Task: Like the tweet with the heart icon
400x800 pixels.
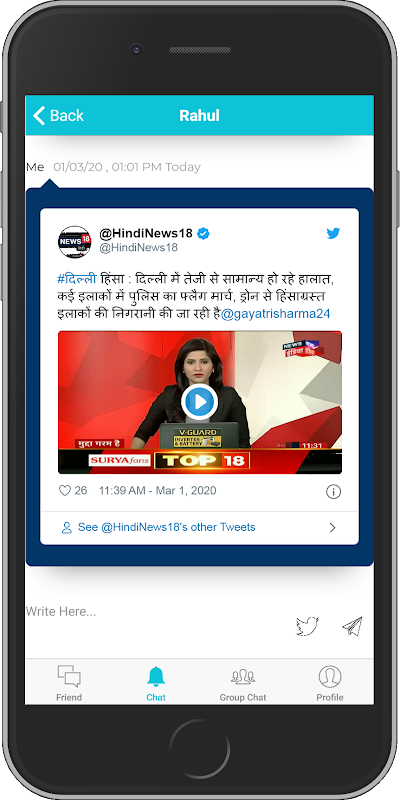Action: [x=65, y=491]
